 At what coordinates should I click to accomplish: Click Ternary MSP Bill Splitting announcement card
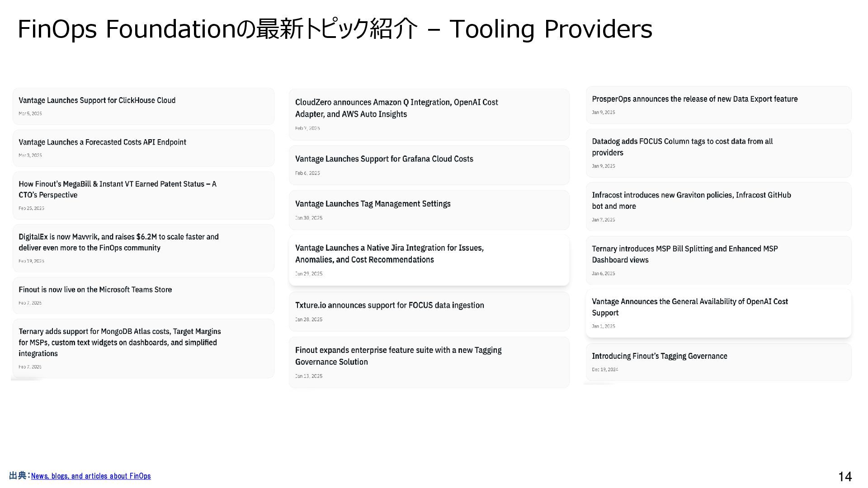[x=718, y=260]
